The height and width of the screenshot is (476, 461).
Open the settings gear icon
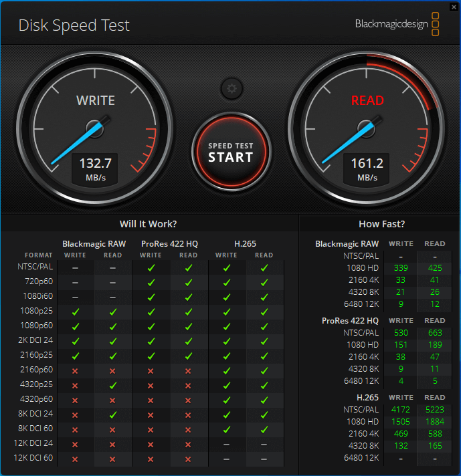(x=232, y=89)
